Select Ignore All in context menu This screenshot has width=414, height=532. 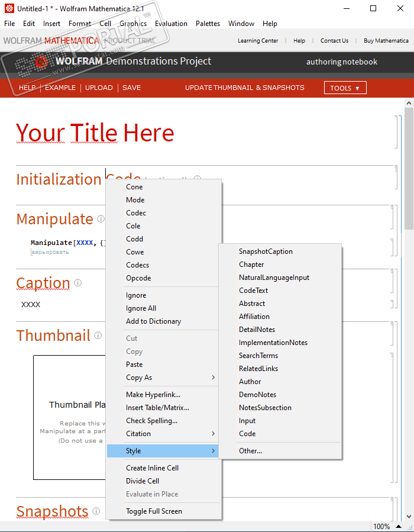(x=164, y=308)
